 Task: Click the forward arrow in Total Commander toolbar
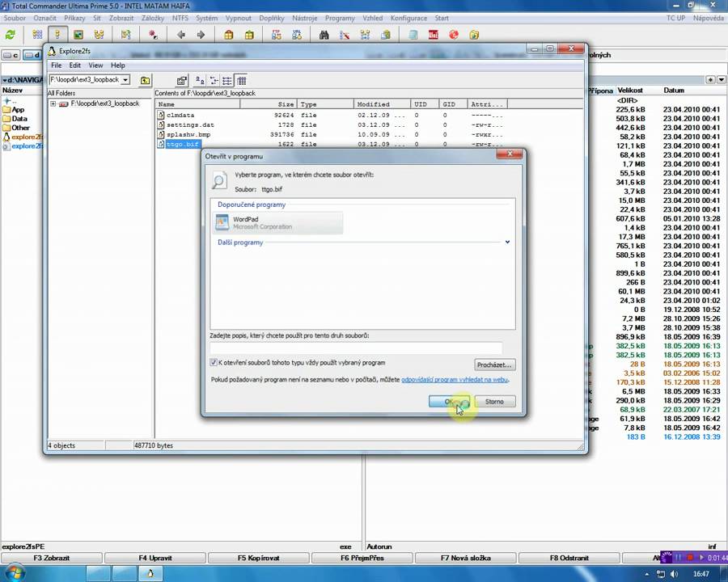pos(201,35)
